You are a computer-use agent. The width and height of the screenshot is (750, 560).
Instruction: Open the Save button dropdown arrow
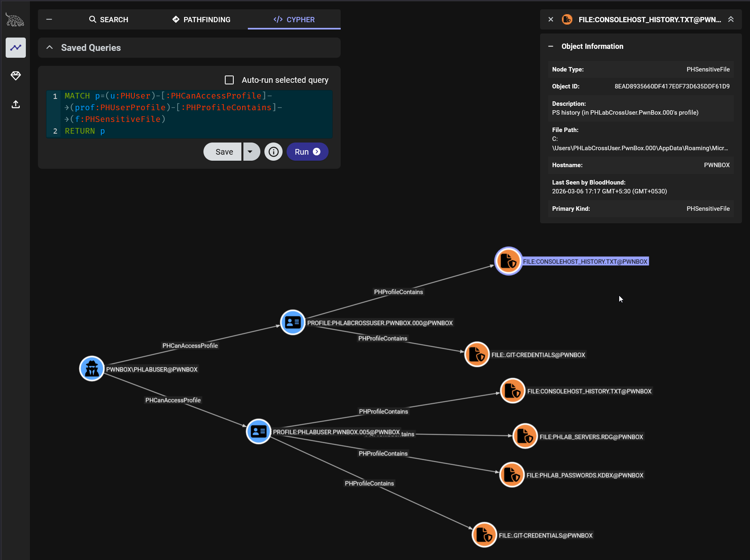click(250, 152)
